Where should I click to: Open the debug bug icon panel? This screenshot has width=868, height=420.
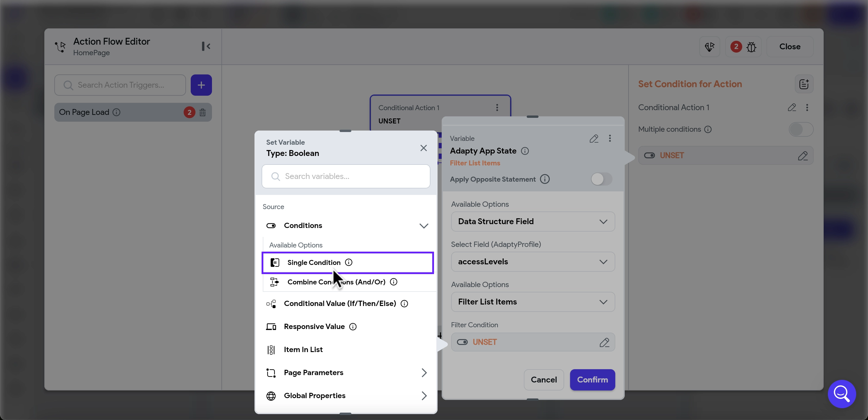(751, 47)
